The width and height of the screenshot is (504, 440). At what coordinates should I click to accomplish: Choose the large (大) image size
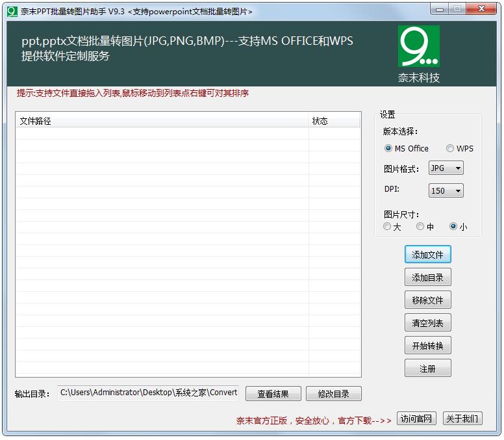tap(387, 227)
